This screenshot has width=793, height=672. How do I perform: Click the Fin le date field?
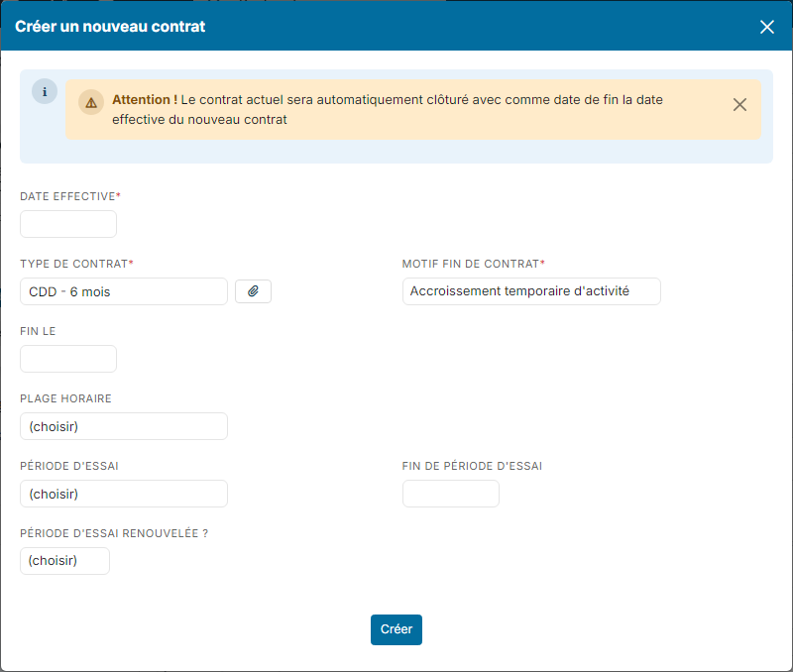tap(68, 359)
